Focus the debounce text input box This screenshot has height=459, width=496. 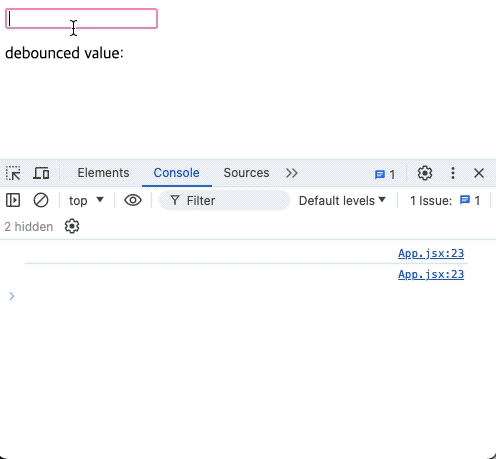81,18
